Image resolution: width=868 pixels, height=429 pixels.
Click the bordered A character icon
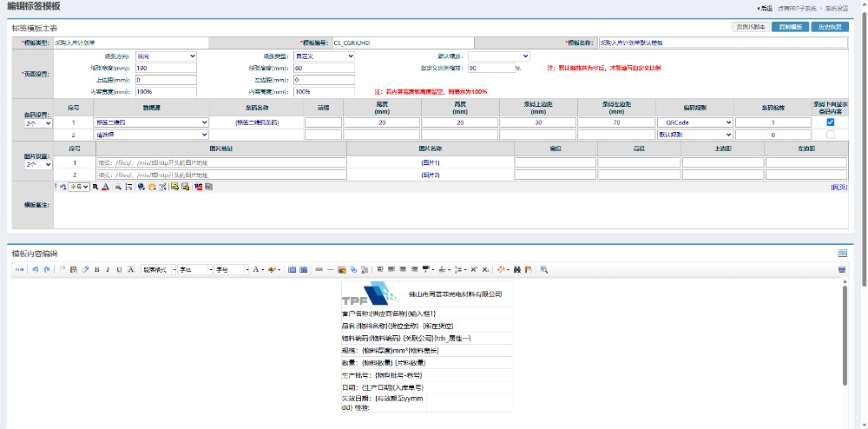(131, 269)
